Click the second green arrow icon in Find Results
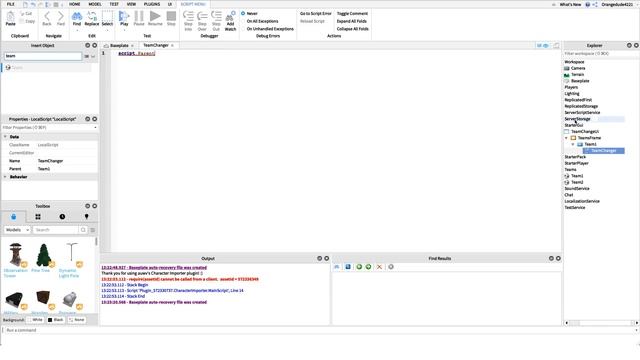Screen dimensions: 640x360 [368, 267]
